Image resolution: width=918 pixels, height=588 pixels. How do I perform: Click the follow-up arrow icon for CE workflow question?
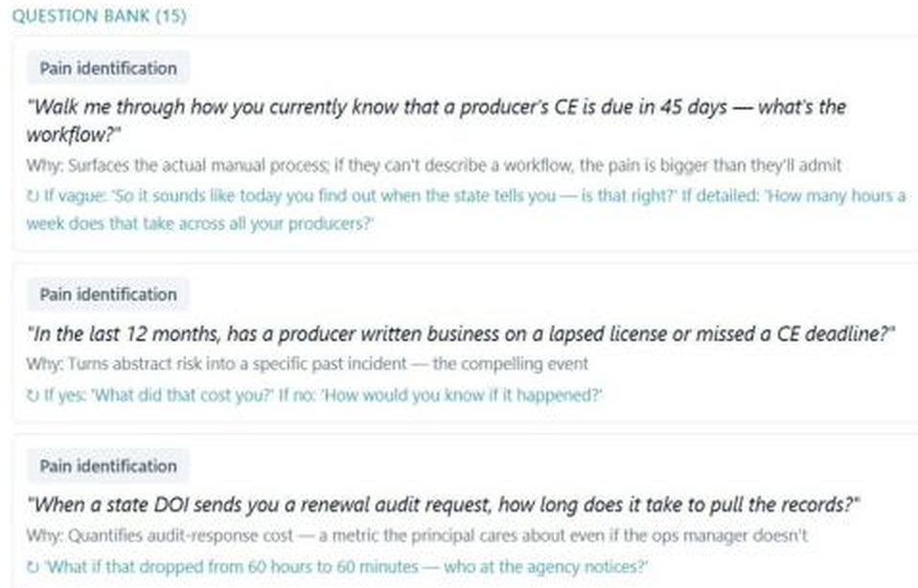point(33,196)
